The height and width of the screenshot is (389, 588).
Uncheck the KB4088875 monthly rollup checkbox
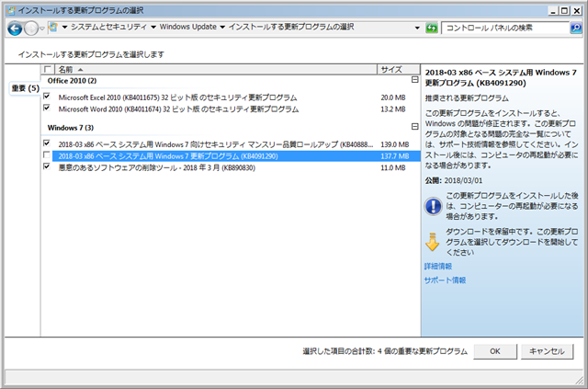point(47,143)
